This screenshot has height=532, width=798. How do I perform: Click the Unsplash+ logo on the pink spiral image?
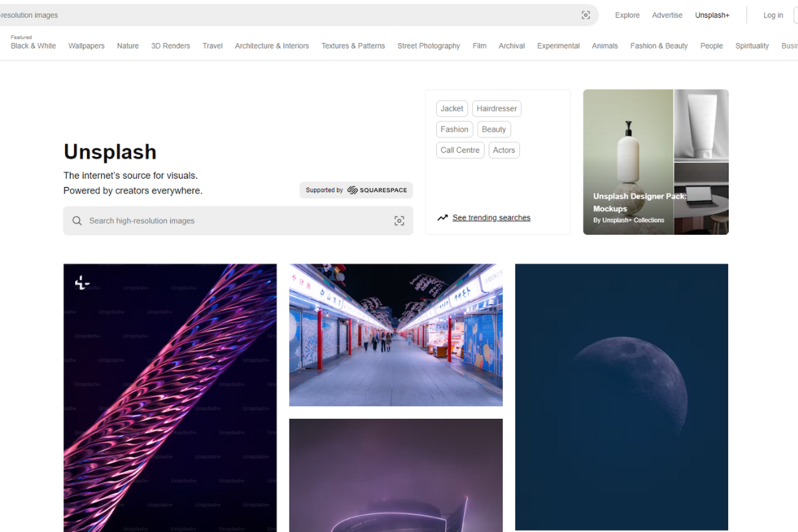[82, 283]
